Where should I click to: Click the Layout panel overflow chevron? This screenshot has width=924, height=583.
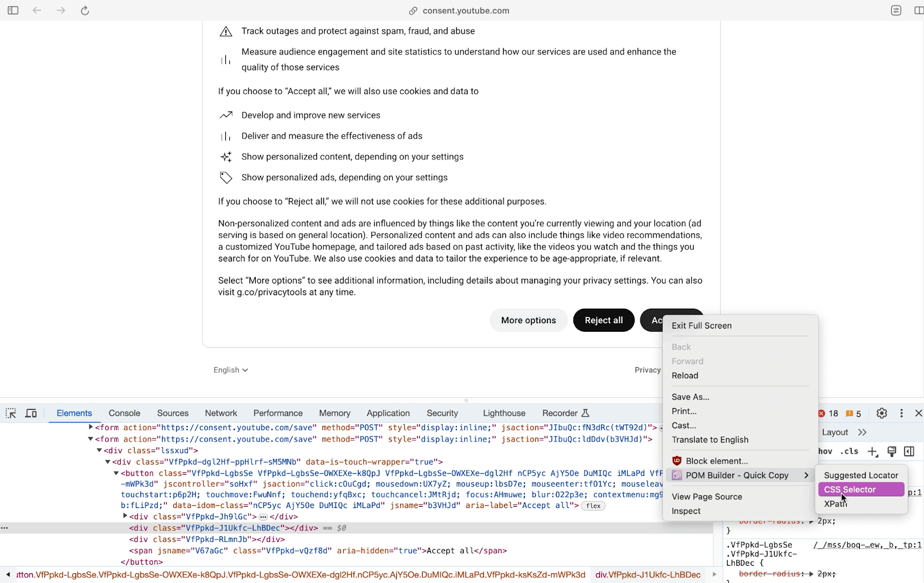pos(862,432)
